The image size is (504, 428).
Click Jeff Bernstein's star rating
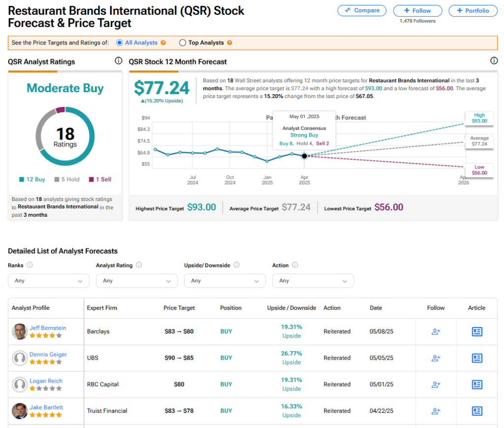pos(46,335)
